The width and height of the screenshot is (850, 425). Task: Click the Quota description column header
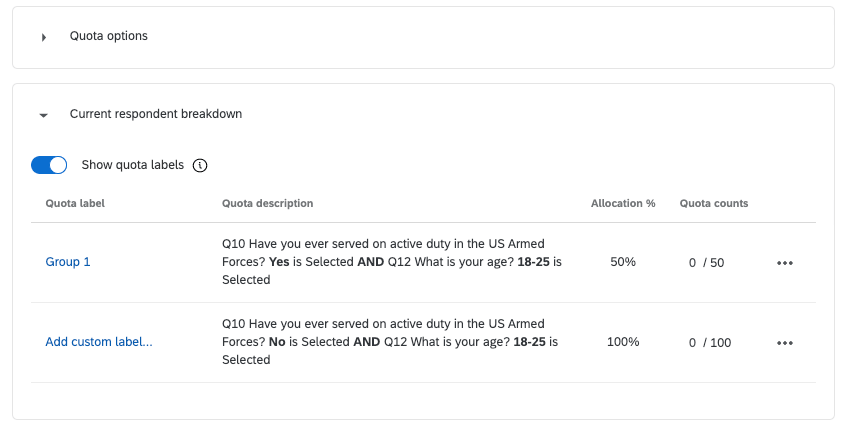pyautogui.click(x=267, y=203)
